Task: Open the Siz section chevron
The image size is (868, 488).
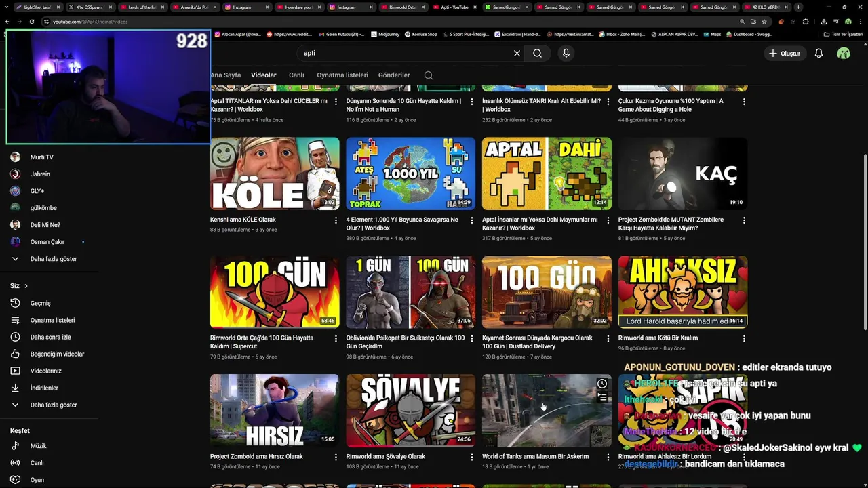Action: coord(26,286)
